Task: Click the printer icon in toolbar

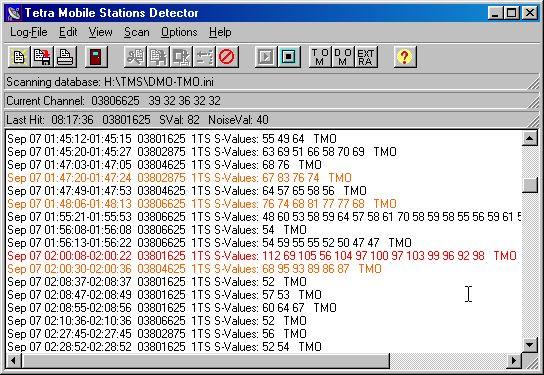Action: [x=65, y=57]
